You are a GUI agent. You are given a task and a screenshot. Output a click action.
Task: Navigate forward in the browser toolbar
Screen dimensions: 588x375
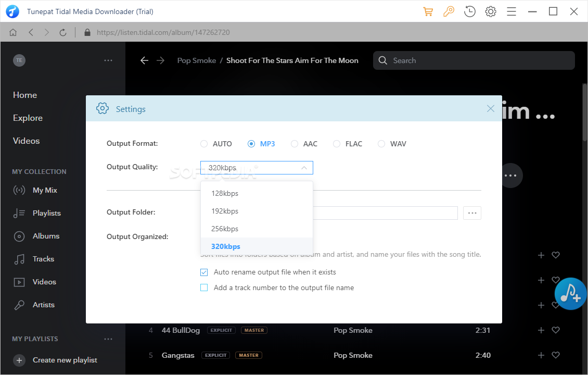point(46,32)
